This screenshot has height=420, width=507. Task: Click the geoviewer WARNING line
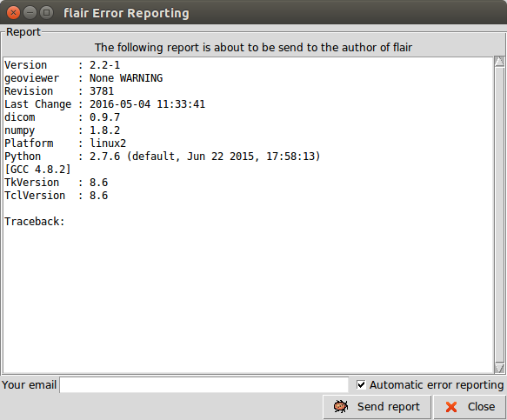[83, 78]
